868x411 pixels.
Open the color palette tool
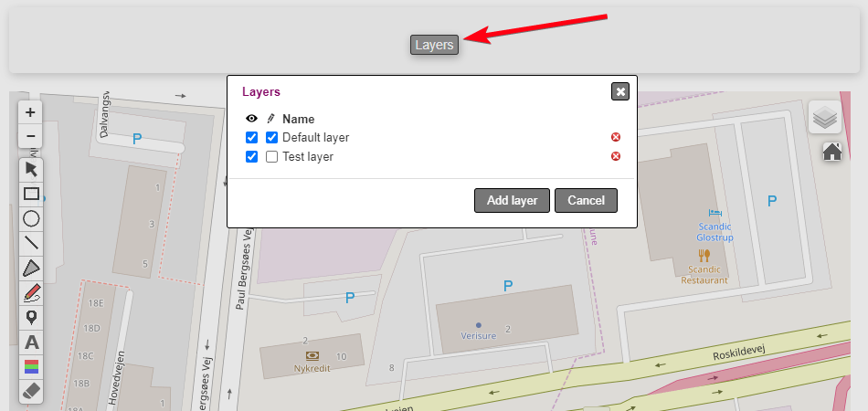point(31,366)
